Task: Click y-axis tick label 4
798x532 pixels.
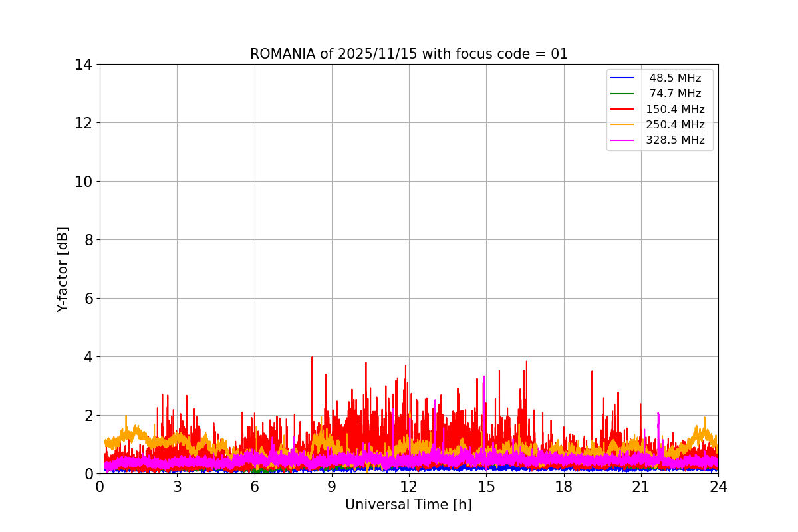Action: tap(88, 357)
